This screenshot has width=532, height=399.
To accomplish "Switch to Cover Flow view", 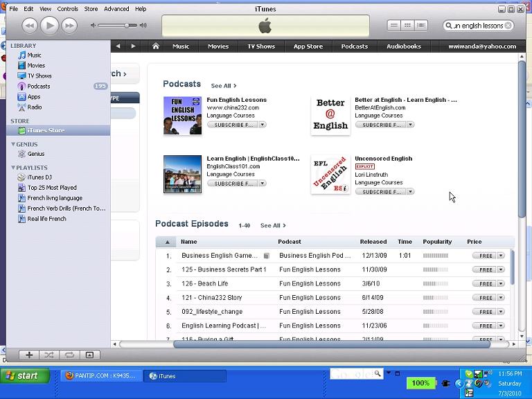I will 421,26.
